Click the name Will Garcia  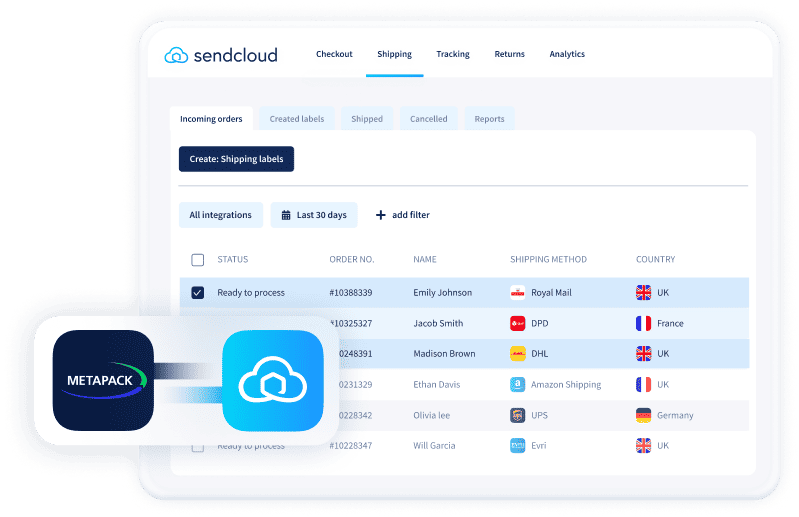point(434,446)
